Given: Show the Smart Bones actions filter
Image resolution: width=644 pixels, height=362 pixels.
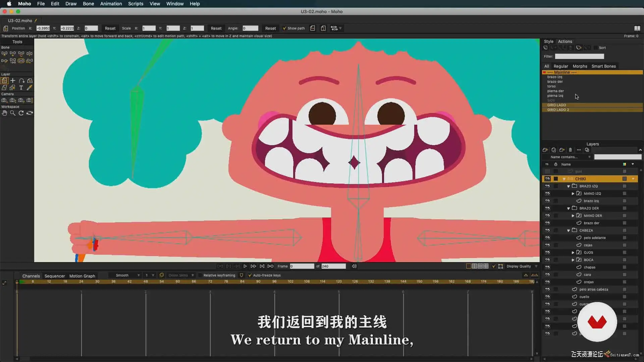Looking at the screenshot, I should tap(604, 66).
